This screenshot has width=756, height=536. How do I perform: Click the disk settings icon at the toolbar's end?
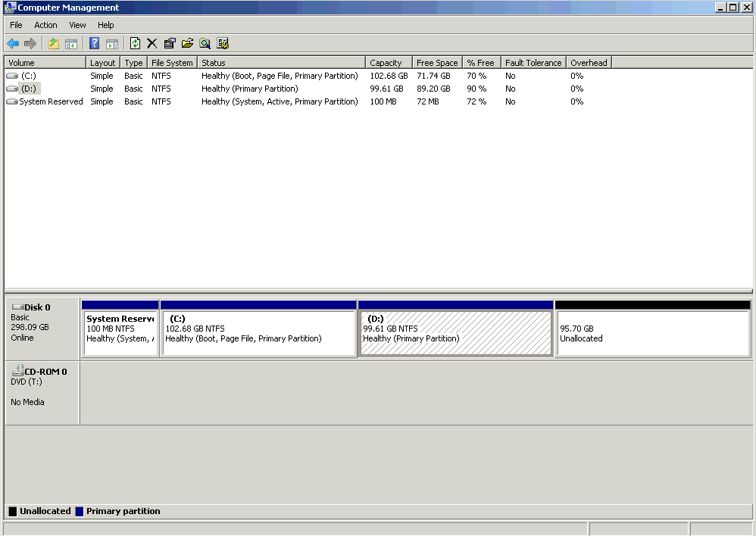pyautogui.click(x=223, y=44)
